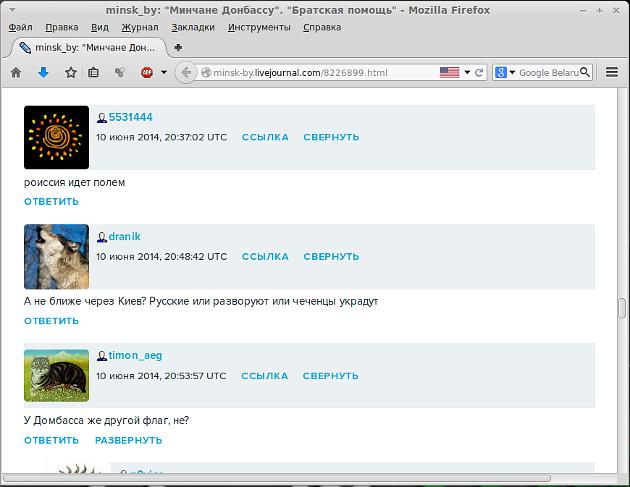Click the Home toolbar icon
Viewport: 630px width, 487px height.
(x=16, y=72)
